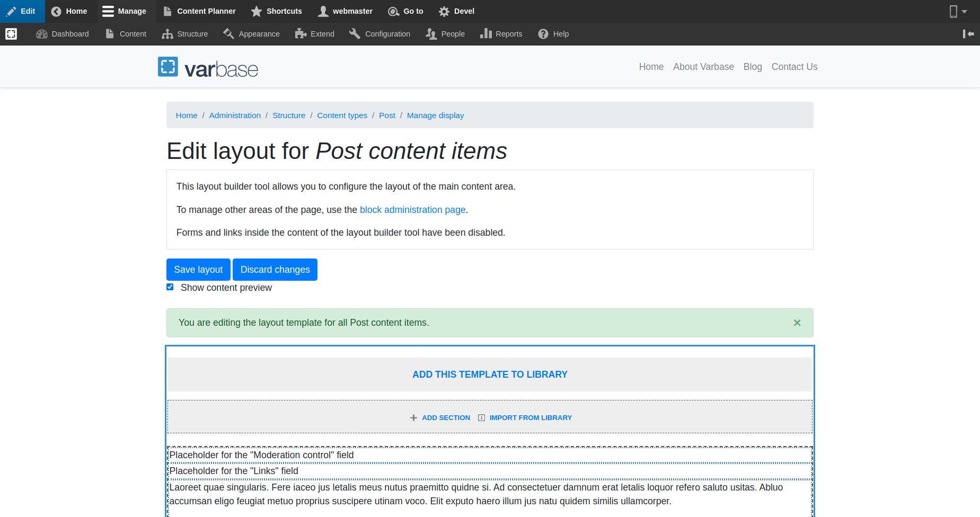Open the webmaster user menu
This screenshot has width=980, height=517.
point(345,11)
